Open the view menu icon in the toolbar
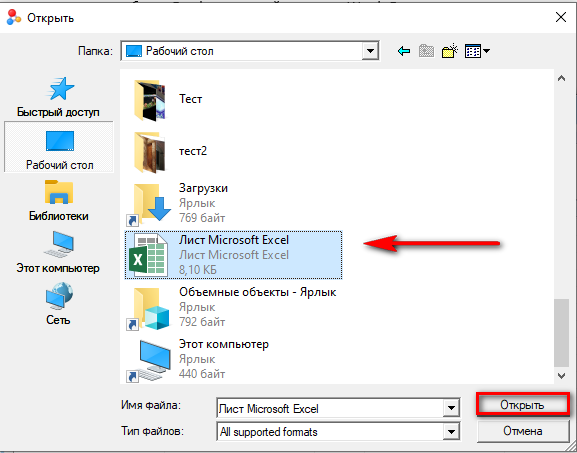The height and width of the screenshot is (453, 577). pos(477,51)
